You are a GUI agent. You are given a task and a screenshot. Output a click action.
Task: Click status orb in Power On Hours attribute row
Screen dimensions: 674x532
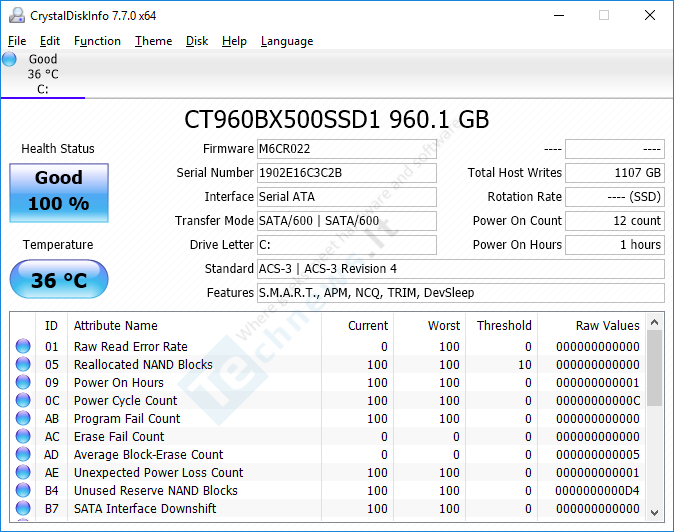point(23,382)
